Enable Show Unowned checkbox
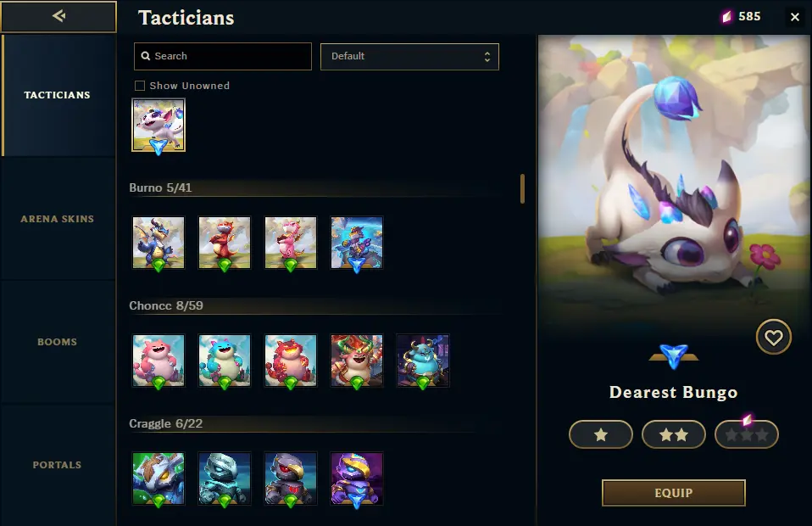The image size is (812, 526). [x=140, y=86]
